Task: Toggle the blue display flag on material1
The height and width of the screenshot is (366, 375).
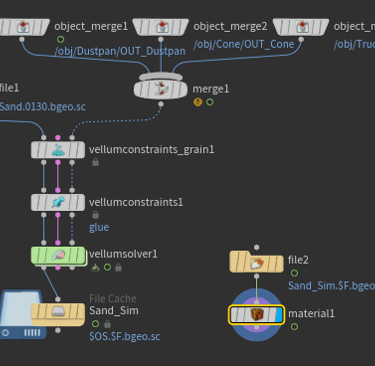Action: click(x=279, y=315)
